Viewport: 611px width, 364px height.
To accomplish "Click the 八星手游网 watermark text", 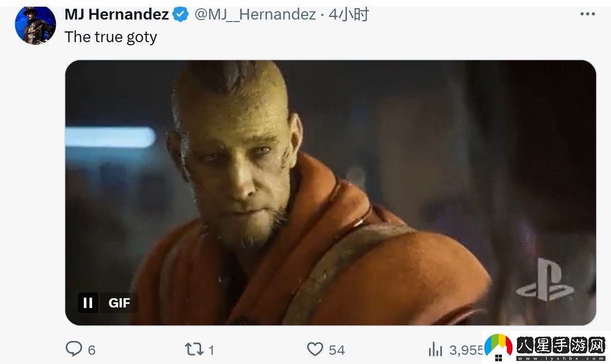I will (x=561, y=345).
